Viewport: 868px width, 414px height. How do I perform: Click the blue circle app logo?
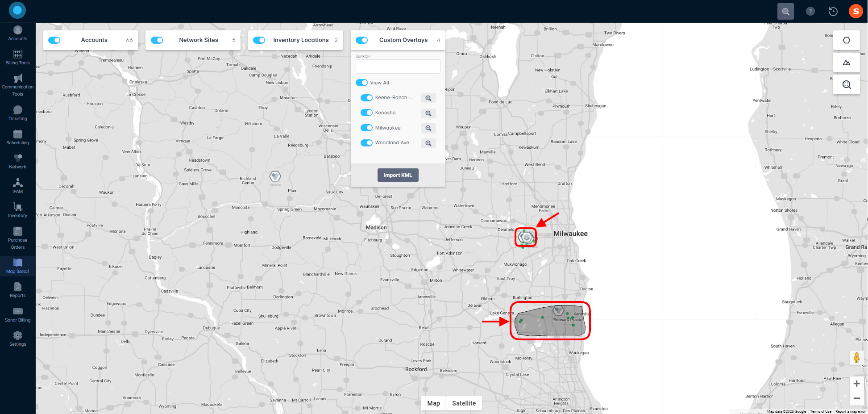click(17, 10)
